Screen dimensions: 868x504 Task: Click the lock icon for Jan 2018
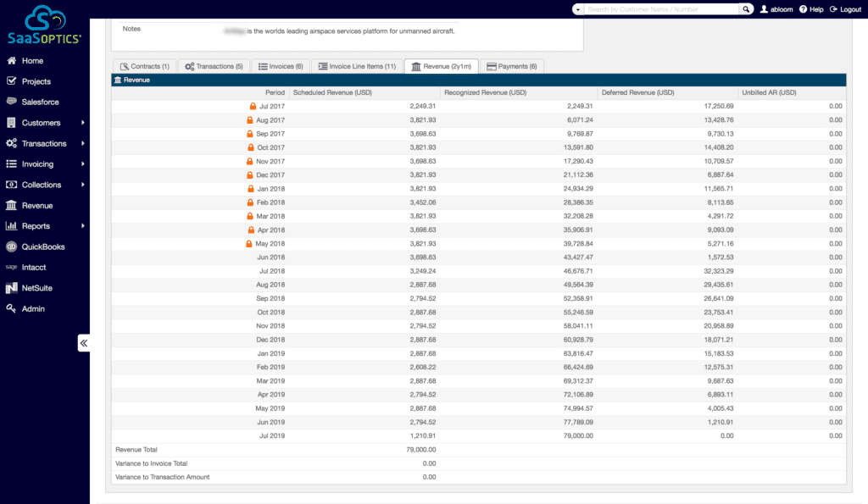[x=251, y=189]
